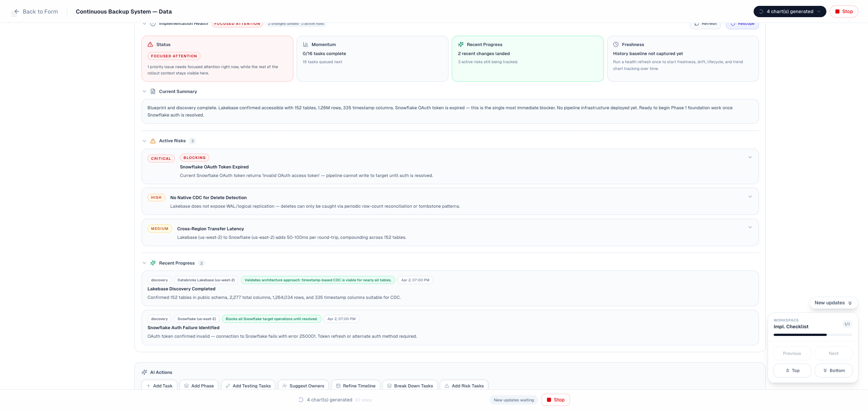Screen dimensions: 868x410
Task: Click the discovery tag in Snowflake Auth Failure row
Action: click(160, 319)
